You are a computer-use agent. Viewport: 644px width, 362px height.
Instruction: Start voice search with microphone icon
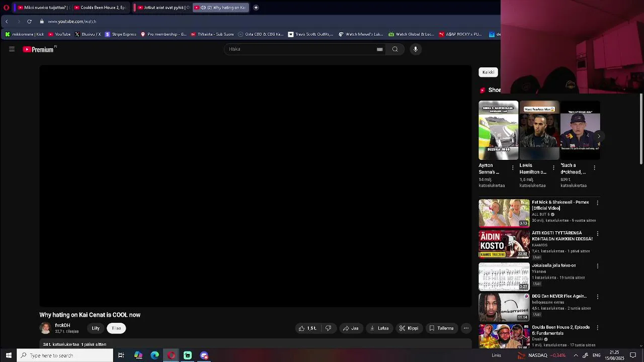(416, 49)
